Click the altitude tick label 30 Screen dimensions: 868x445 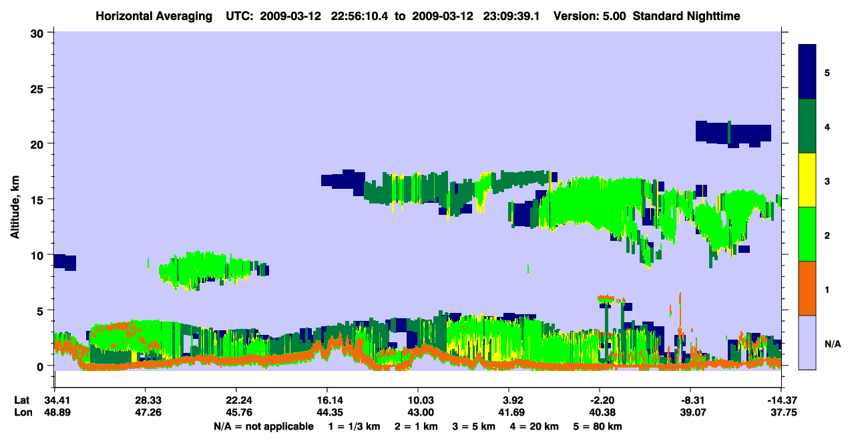(x=39, y=33)
